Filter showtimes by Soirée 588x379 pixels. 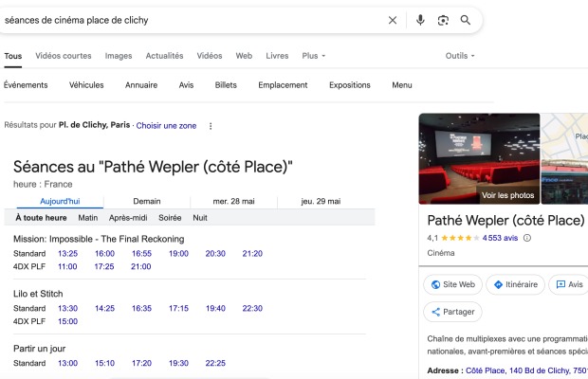tap(170, 218)
